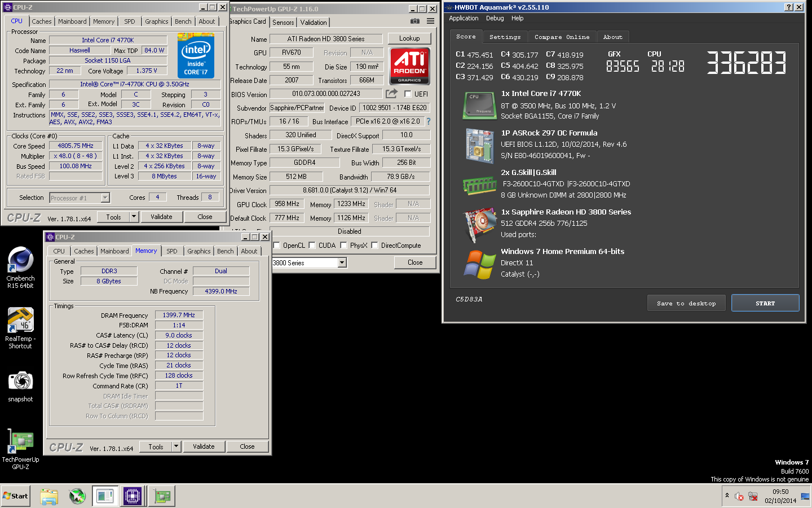Toggle OpenCL checkbox in GPU-Z

click(x=277, y=246)
